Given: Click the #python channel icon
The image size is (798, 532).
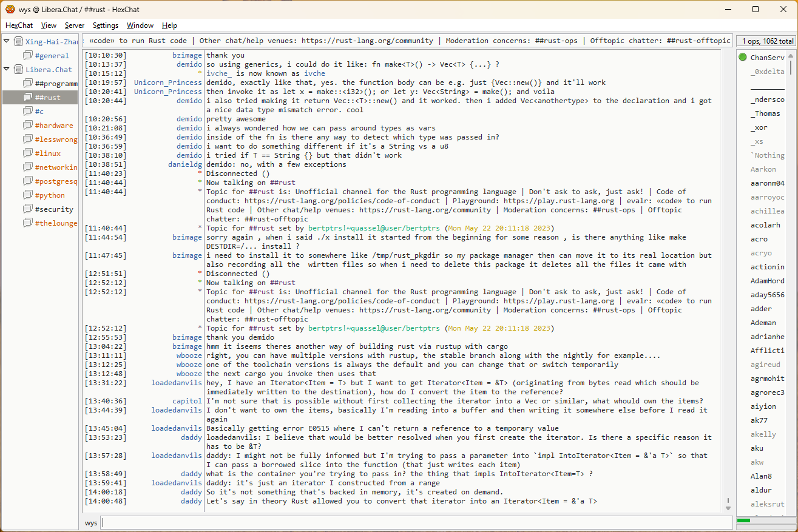Looking at the screenshot, I should point(28,195).
